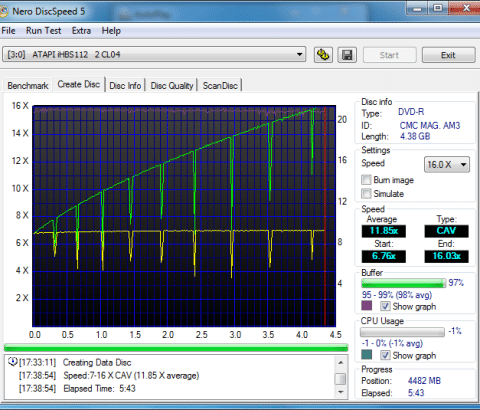The image size is (480, 410).
Task: Toggle Buffer Show graph checkbox
Action: click(x=385, y=306)
